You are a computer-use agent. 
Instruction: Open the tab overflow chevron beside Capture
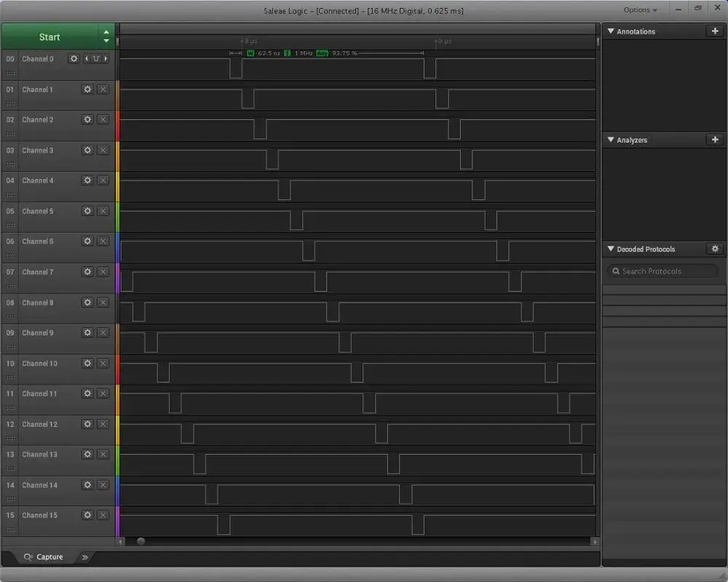pos(84,557)
